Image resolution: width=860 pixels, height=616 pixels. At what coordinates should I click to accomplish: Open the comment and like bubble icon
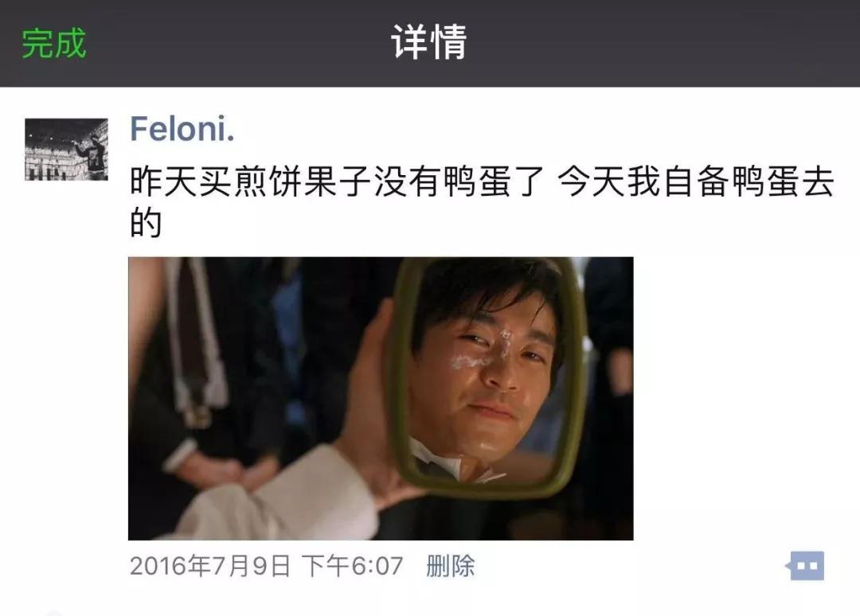tap(804, 566)
